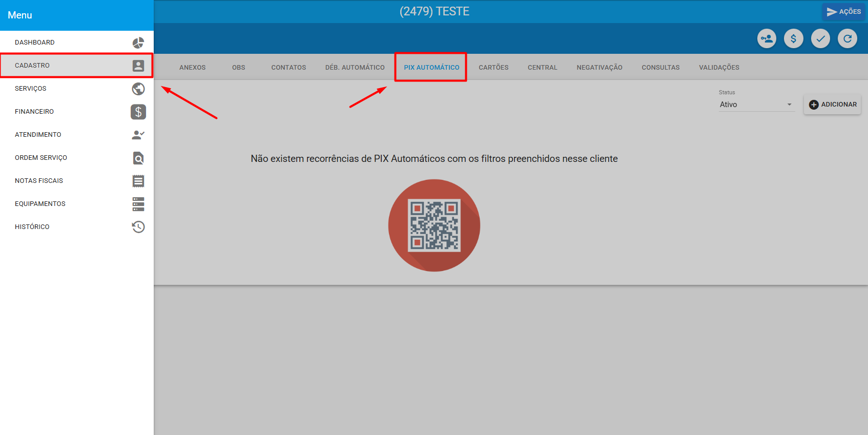Click the key-and-person round button in header

[x=767, y=38]
